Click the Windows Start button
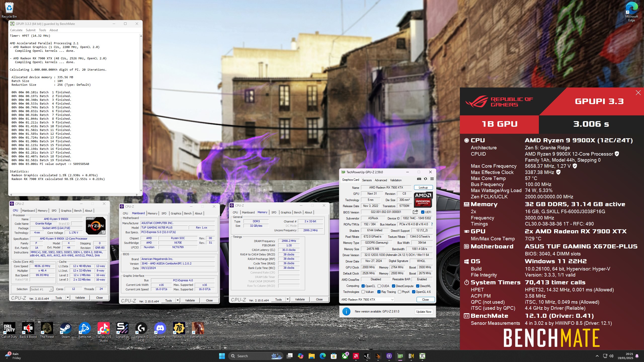 (222, 356)
